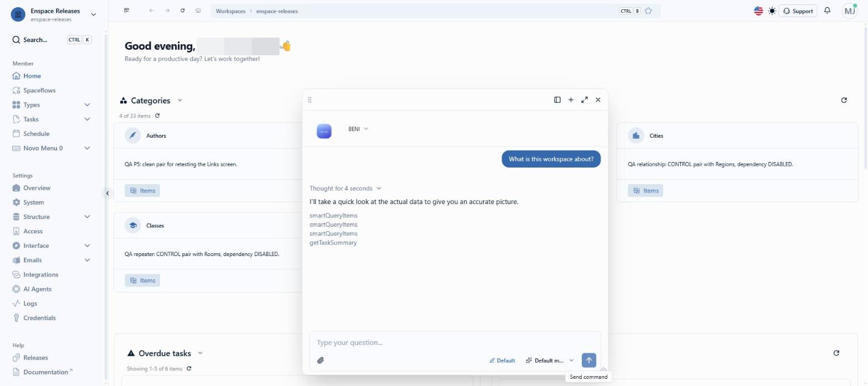Click the Cities building icon
Viewport: 868px width, 386px height.
click(x=636, y=135)
